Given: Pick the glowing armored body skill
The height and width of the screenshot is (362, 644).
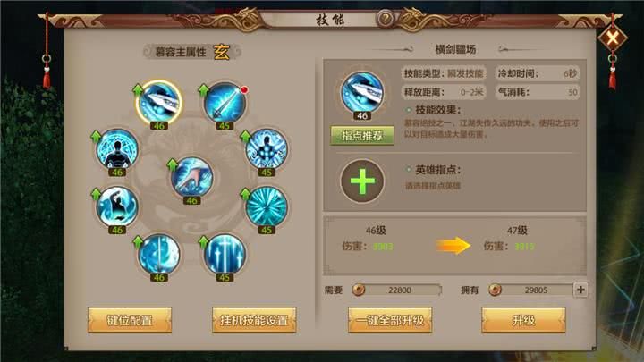Looking at the screenshot, I should pos(267,149).
